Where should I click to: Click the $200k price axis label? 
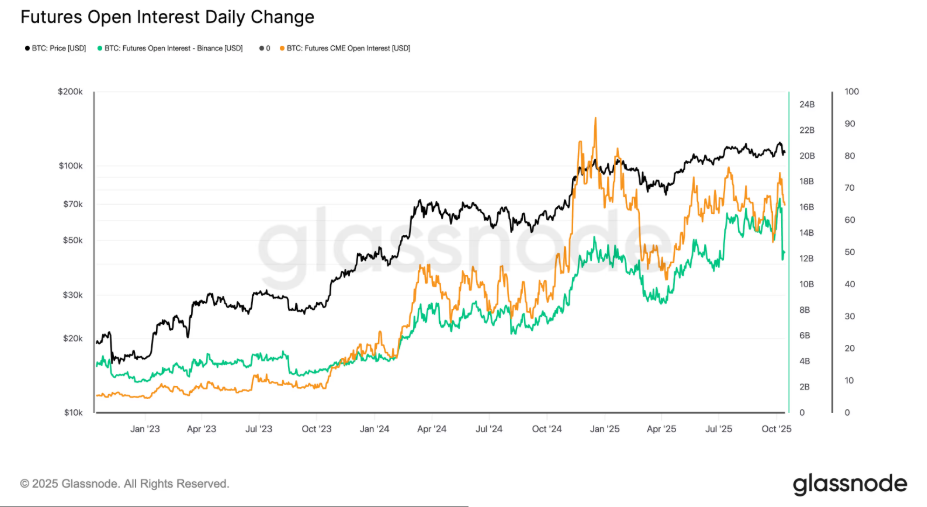point(70,92)
